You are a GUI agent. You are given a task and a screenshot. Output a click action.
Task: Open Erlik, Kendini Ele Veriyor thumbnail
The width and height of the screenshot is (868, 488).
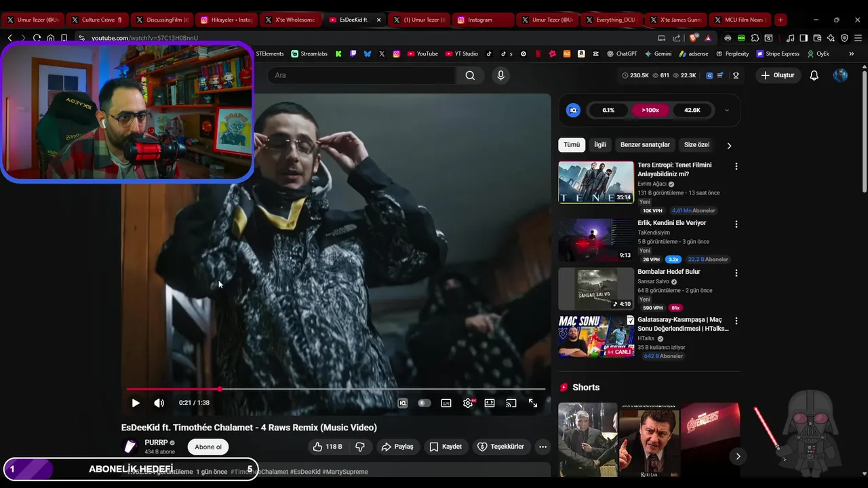(x=596, y=240)
